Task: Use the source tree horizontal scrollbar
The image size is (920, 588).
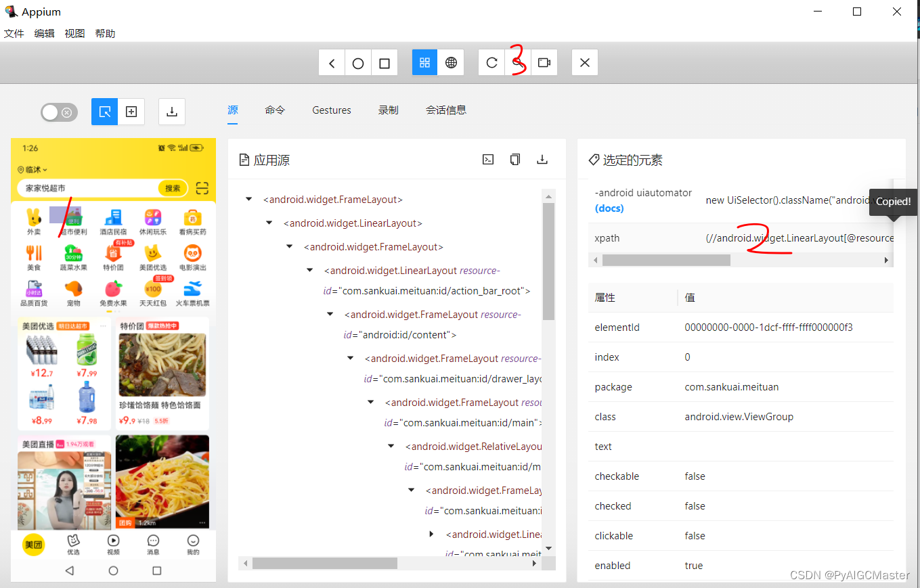Action: coord(325,563)
